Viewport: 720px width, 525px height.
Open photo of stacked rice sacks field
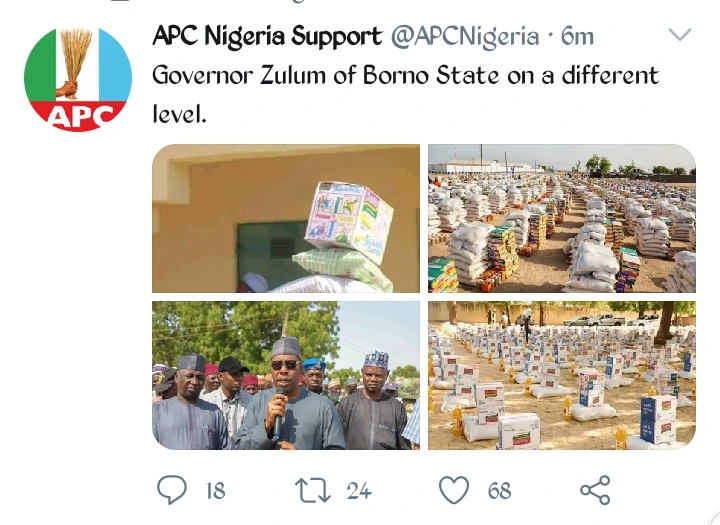pos(562,218)
